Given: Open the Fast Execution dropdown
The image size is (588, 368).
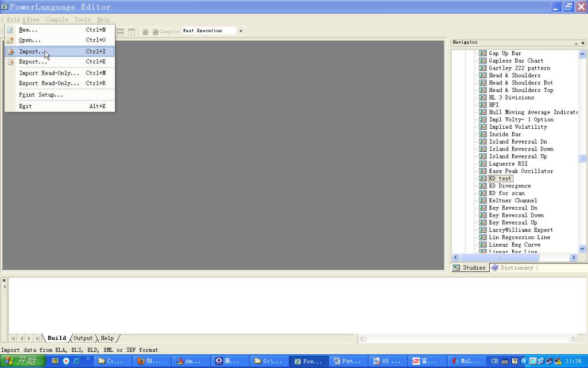Looking at the screenshot, I should [241, 31].
